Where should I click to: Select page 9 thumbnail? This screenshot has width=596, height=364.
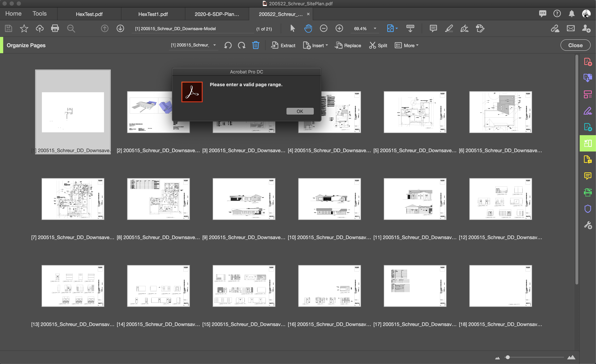tap(244, 199)
